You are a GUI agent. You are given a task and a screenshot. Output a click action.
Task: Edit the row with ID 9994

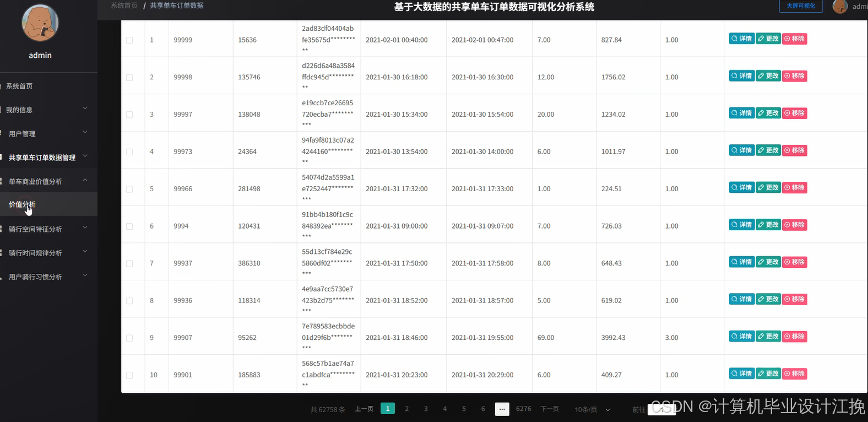pyautogui.click(x=768, y=225)
